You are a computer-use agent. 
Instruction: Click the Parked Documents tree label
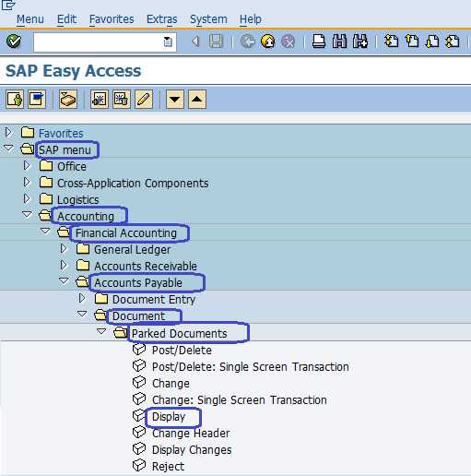[179, 334]
